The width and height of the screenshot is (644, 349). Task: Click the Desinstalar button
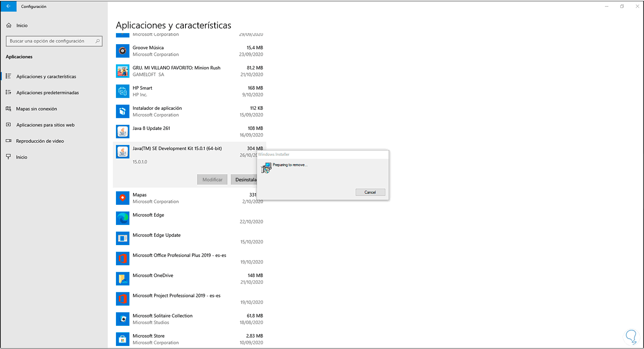[244, 179]
